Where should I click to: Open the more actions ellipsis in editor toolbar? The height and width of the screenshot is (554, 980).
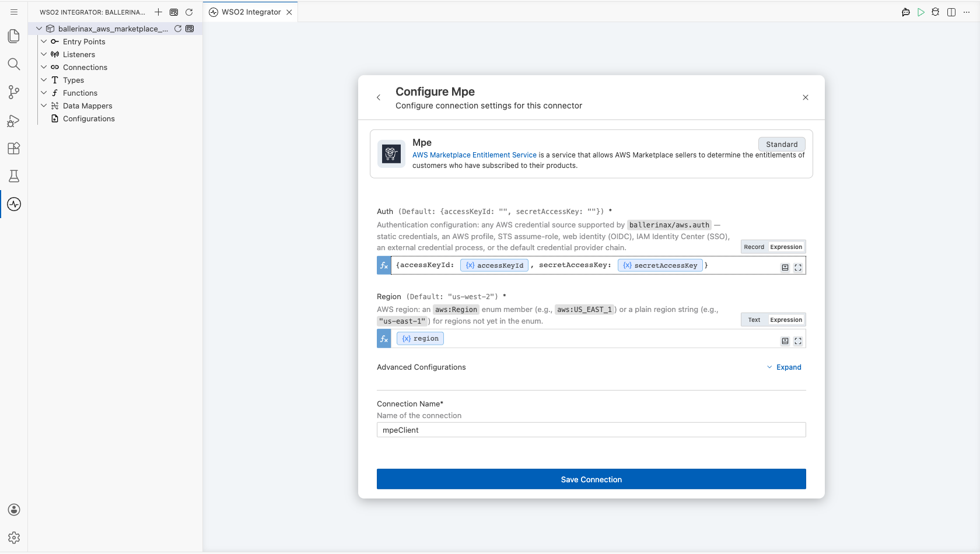(x=967, y=12)
